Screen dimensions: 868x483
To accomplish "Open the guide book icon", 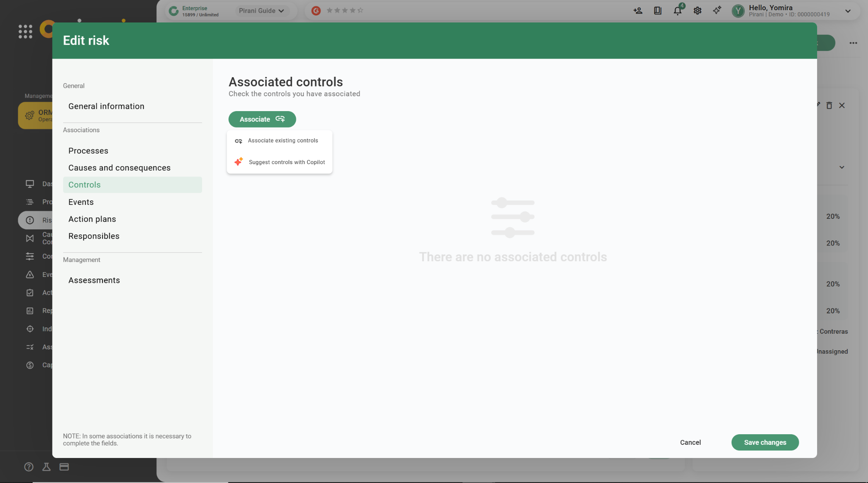I will point(657,11).
